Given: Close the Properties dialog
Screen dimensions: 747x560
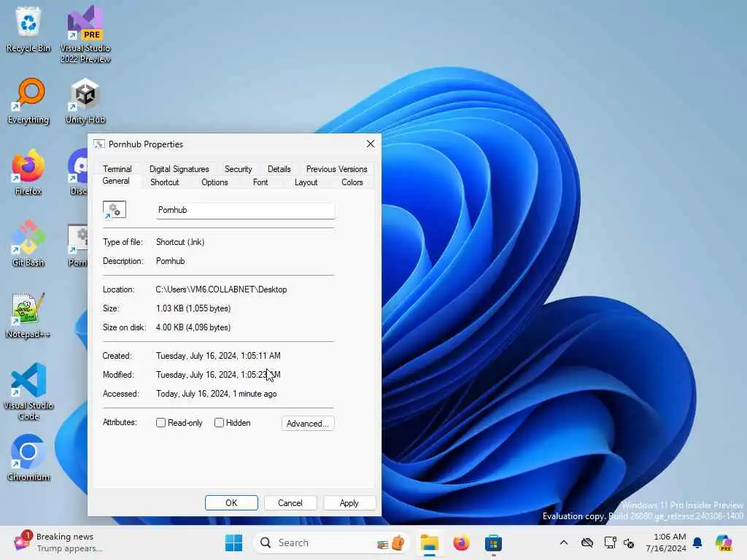Looking at the screenshot, I should 370,144.
